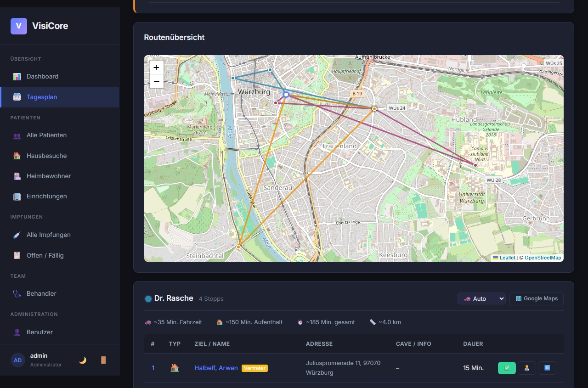Viewport: 588px width, 388px height.
Task: Toggle dark mode with the moon icon
Action: (x=83, y=360)
